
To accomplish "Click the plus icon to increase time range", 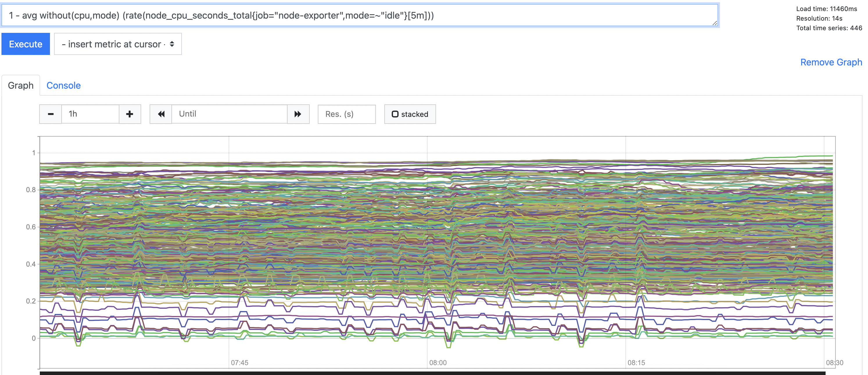I will 130,114.
